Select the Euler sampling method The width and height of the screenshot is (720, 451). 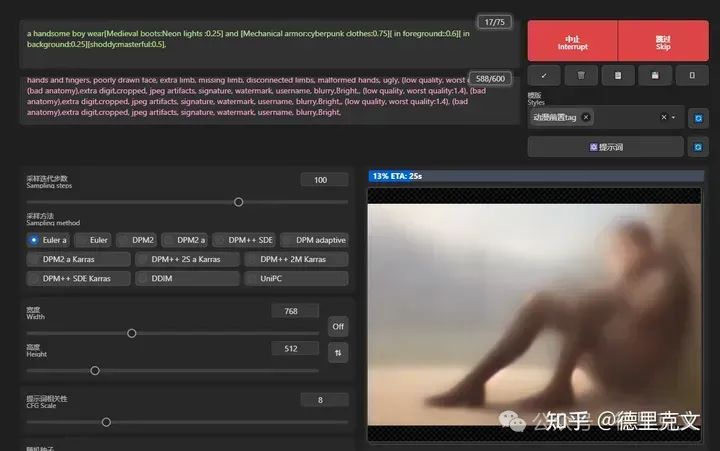(x=93, y=240)
